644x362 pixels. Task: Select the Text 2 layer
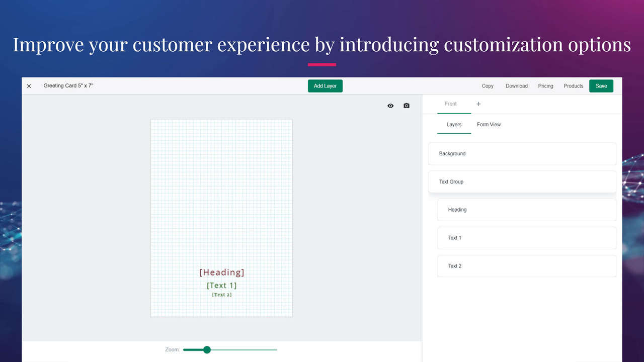[526, 266]
